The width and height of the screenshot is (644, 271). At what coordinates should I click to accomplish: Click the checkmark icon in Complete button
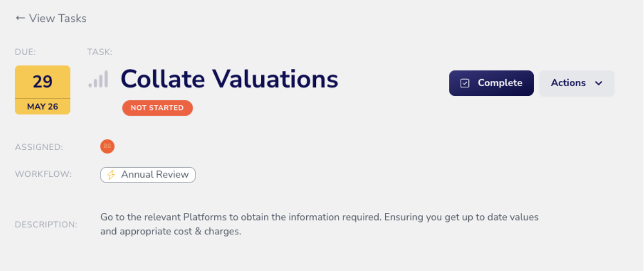[465, 83]
